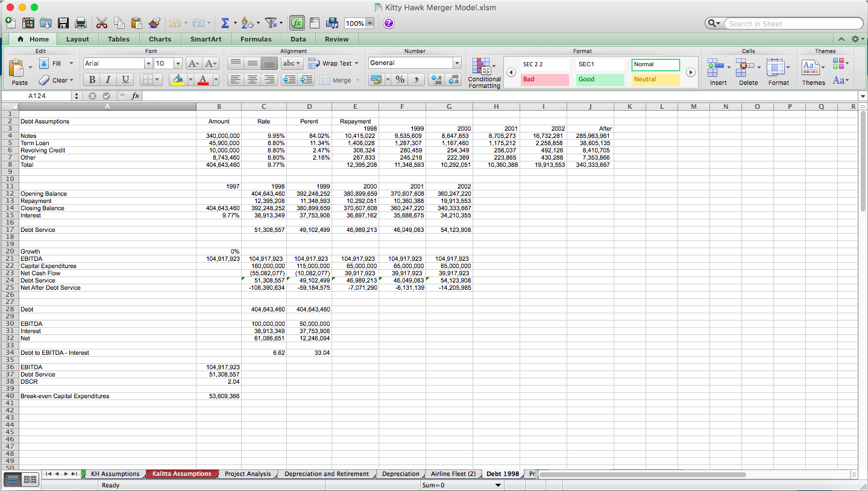Screen dimensions: 868x491
Task: Click the Save diskette icon
Action: 63,22
